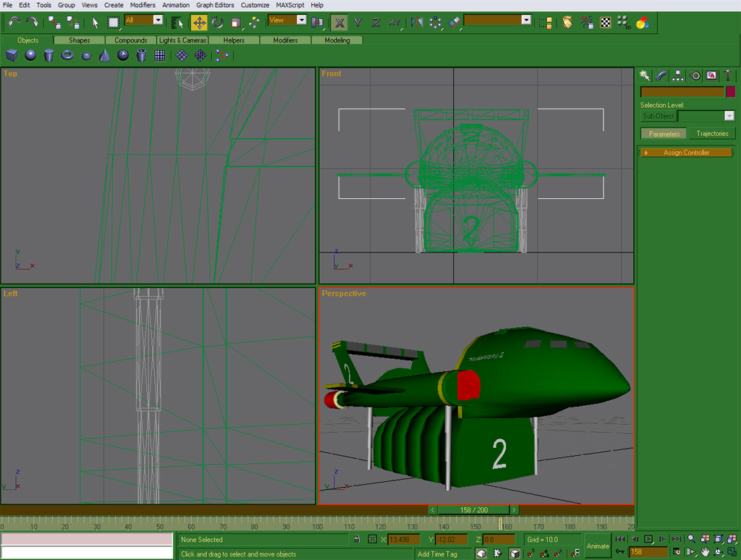Toggle the Selection Lock padlock
Screen dimensions: 741x560
(357, 539)
